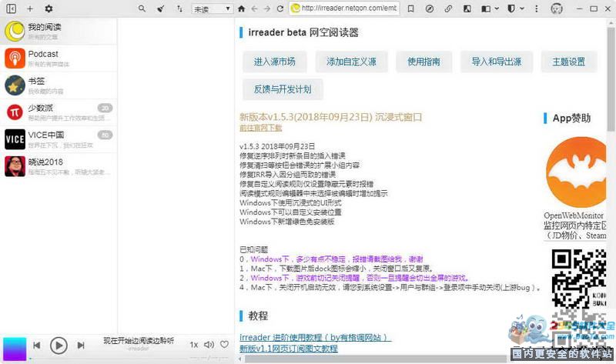
Task: Toggle player volume speaker icon
Action: 209,345
